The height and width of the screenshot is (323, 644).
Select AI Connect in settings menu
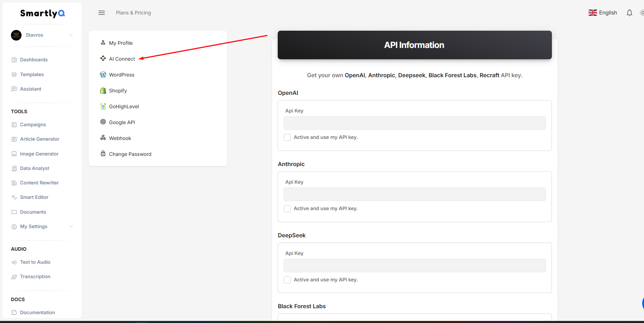pos(122,59)
